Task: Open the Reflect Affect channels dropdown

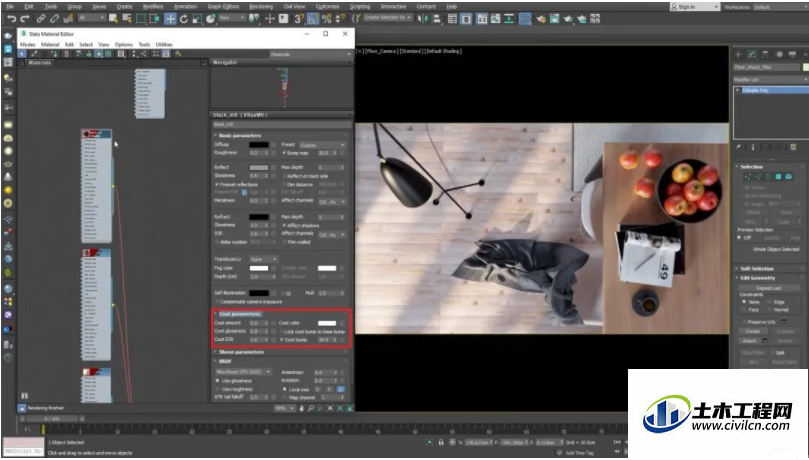Action: click(x=332, y=201)
